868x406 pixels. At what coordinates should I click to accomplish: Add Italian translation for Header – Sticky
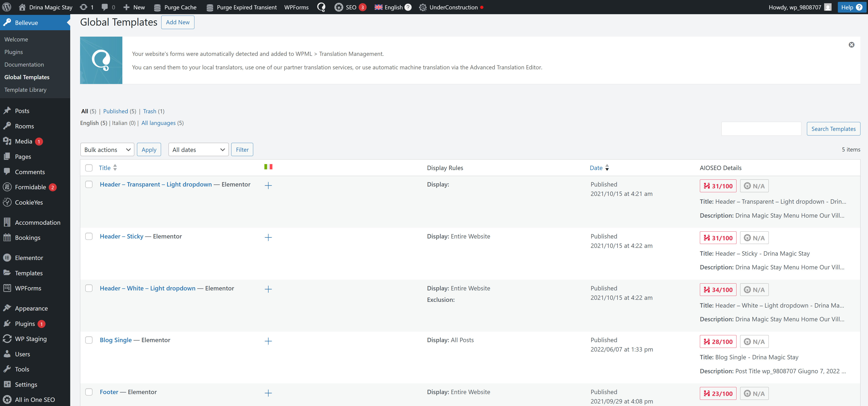tap(268, 237)
